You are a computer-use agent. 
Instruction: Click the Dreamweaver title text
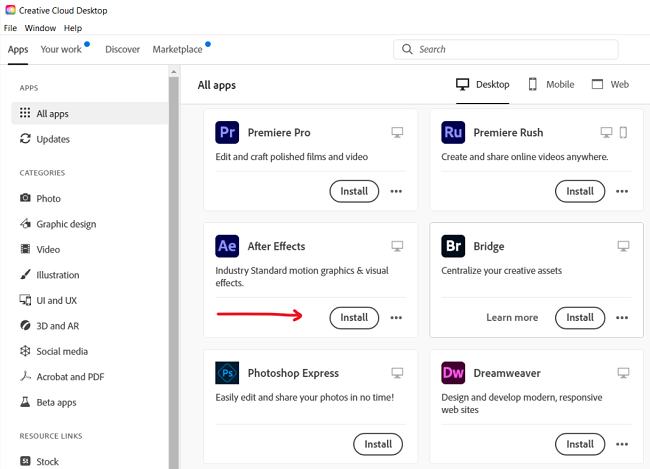coord(507,373)
